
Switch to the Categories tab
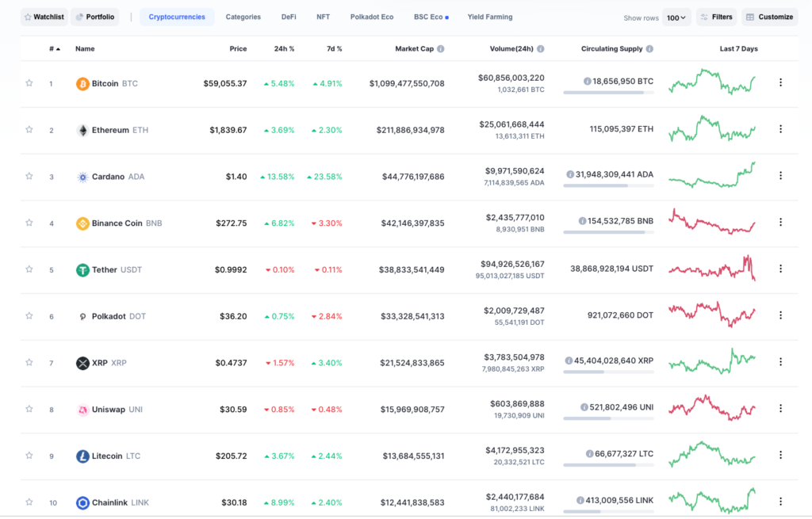coord(243,17)
